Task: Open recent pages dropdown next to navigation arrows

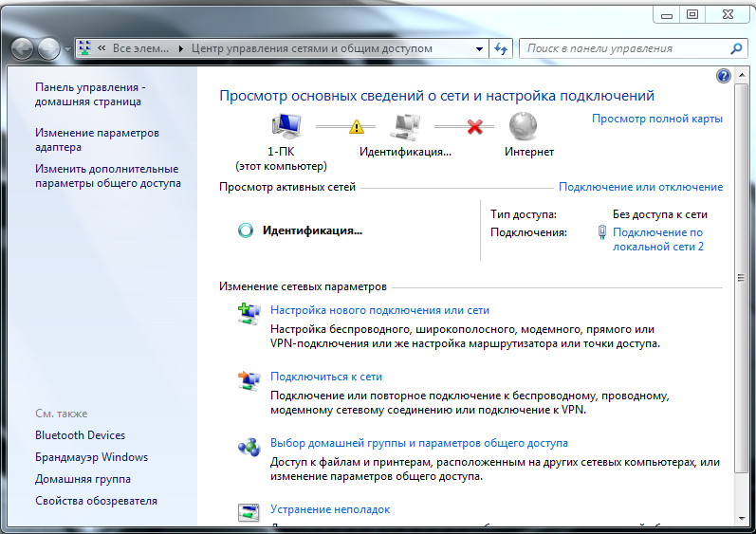Action: coord(66,48)
